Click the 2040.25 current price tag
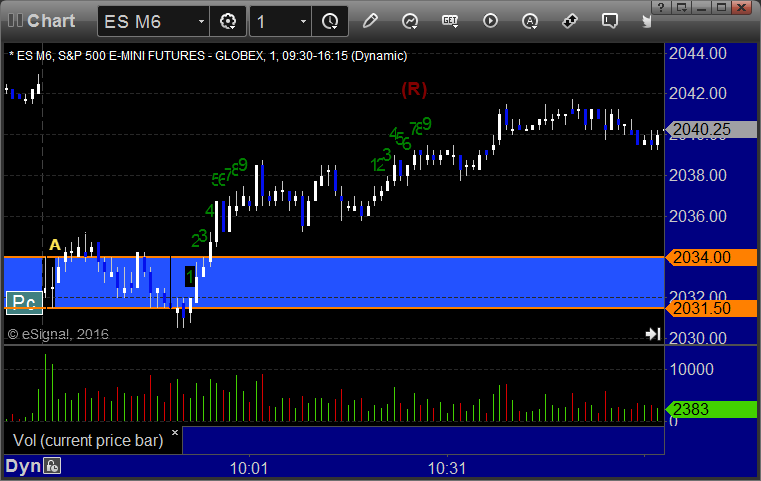This screenshot has height=481, width=761. pyautogui.click(x=711, y=130)
